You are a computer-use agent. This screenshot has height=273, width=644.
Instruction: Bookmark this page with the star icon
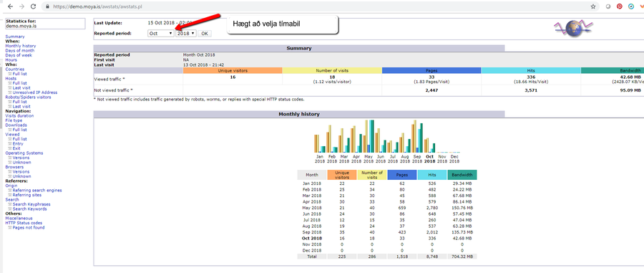[x=593, y=6]
